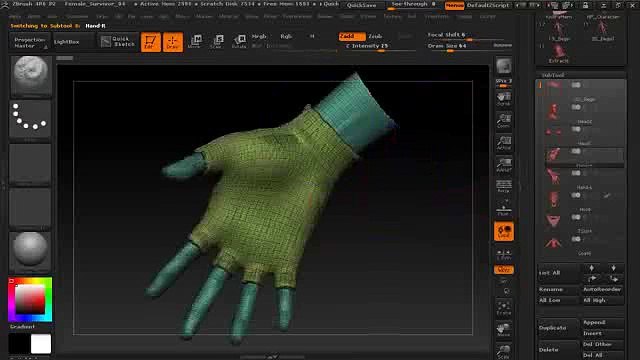The height and width of the screenshot is (360, 640).
Task: Click the Scroll canvas icon
Action: 504,99
